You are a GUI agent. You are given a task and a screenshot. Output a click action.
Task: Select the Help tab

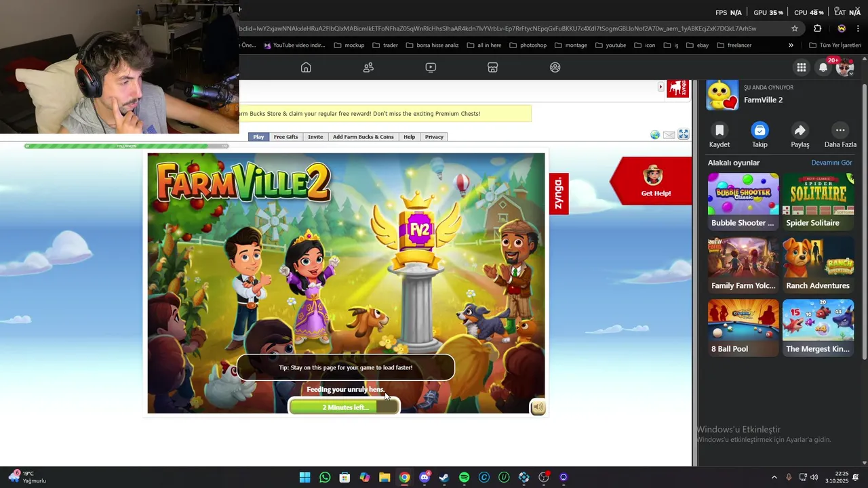pyautogui.click(x=409, y=137)
